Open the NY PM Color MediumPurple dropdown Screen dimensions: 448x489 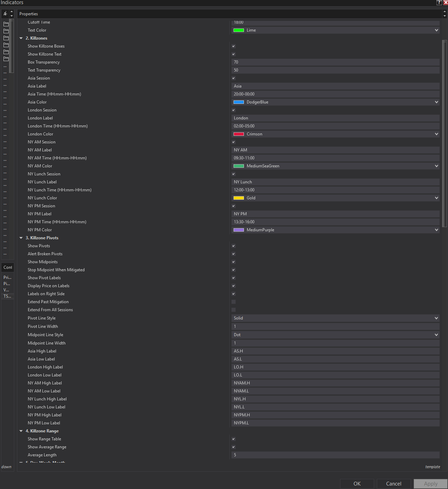point(335,230)
